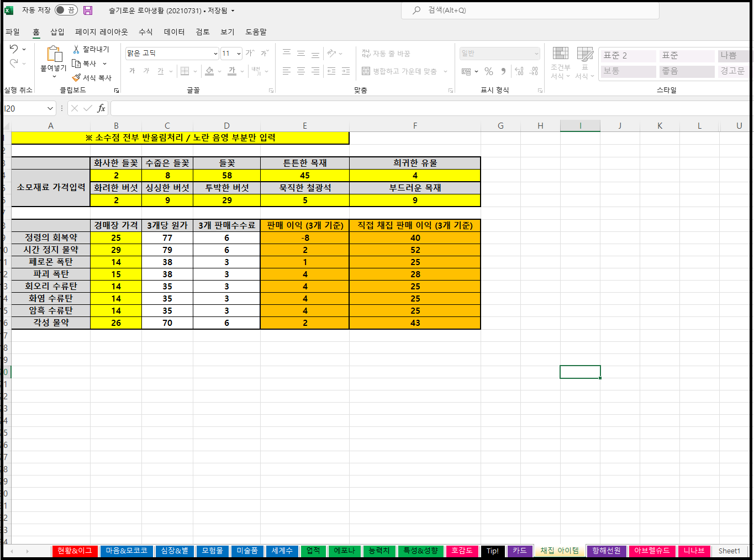This screenshot has width=754, height=560.
Task: Open Conditional Formatting (조건부 서식)
Action: click(x=560, y=62)
